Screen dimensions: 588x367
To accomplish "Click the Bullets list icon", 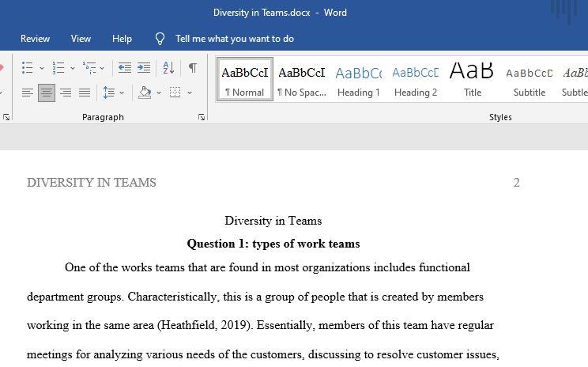I will click(27, 68).
